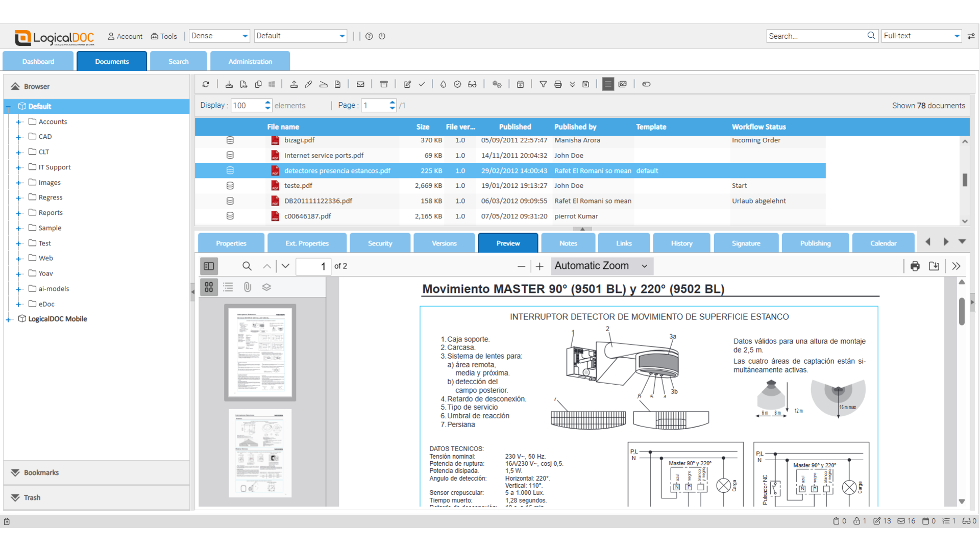This screenshot has height=551, width=980.
Task: Toggle the switch icon at toolbar end
Action: pos(646,84)
